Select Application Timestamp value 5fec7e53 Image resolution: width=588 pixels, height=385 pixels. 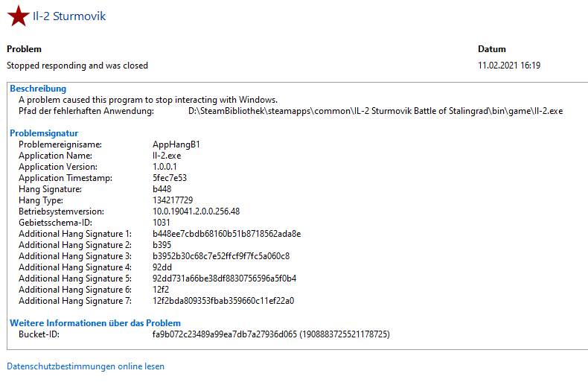pos(170,178)
